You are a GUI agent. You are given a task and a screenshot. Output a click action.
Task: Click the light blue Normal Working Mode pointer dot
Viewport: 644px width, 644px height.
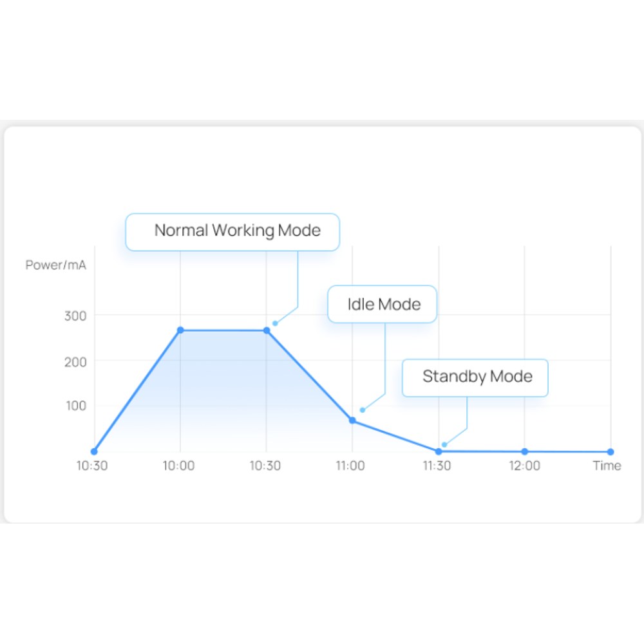click(x=275, y=324)
